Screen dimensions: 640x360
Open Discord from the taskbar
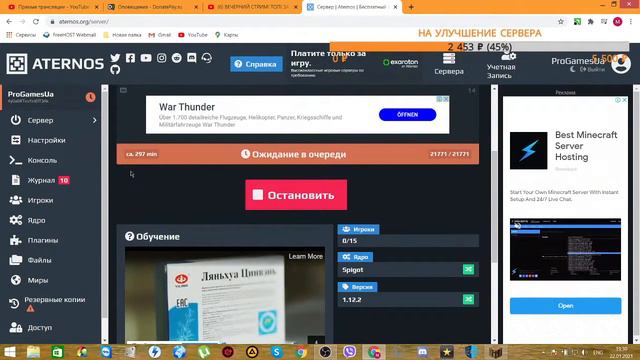point(422,352)
